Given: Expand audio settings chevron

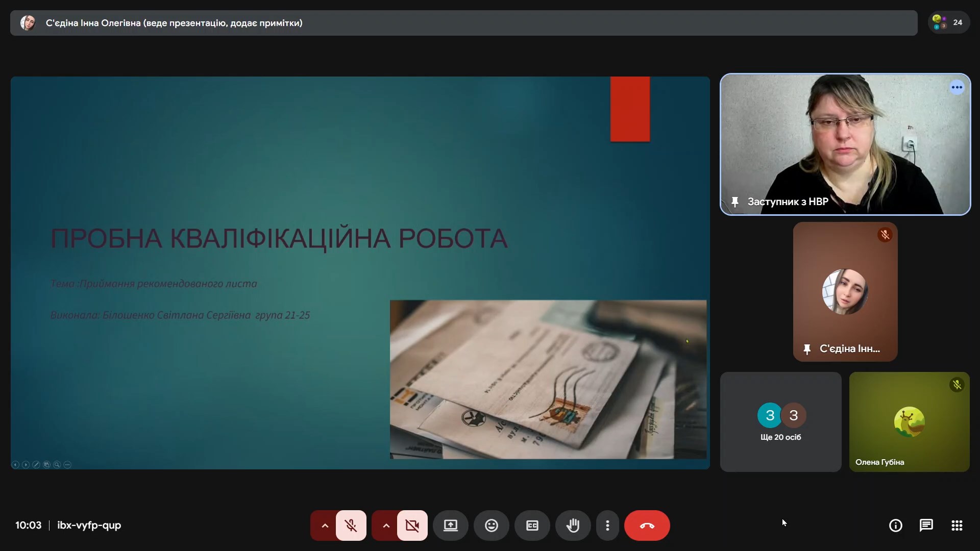Looking at the screenshot, I should [325, 525].
